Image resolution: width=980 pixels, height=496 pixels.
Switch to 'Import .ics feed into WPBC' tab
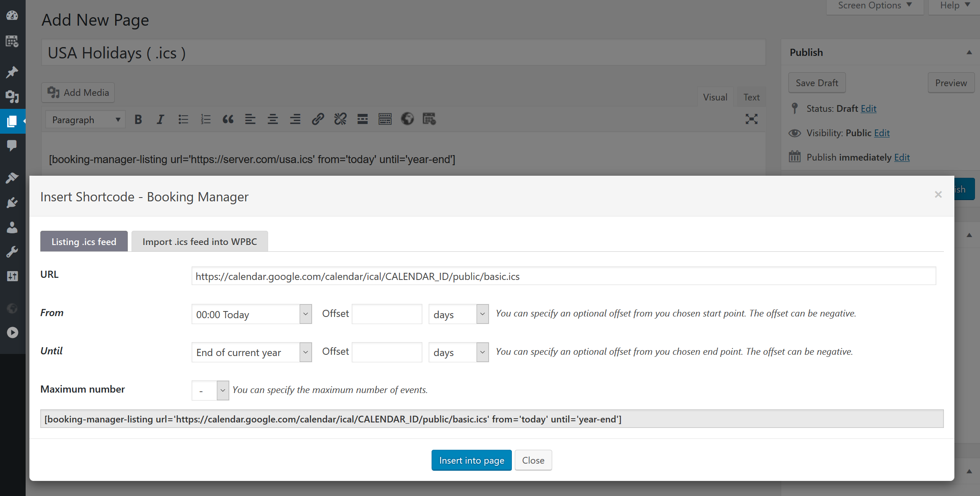click(x=200, y=242)
